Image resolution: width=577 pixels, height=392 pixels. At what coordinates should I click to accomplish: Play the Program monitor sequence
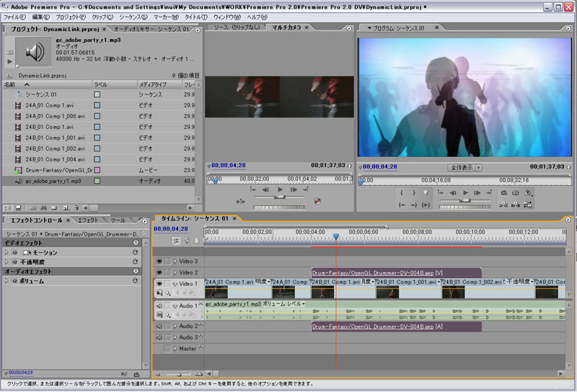point(464,192)
